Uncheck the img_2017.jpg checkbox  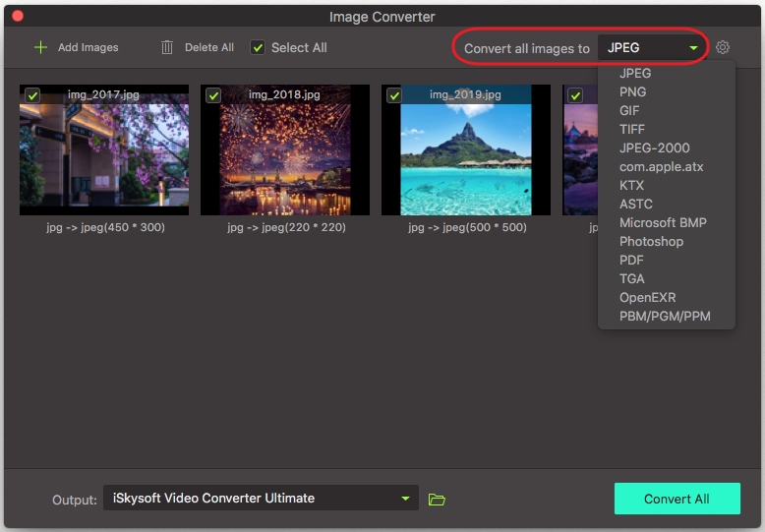click(32, 95)
